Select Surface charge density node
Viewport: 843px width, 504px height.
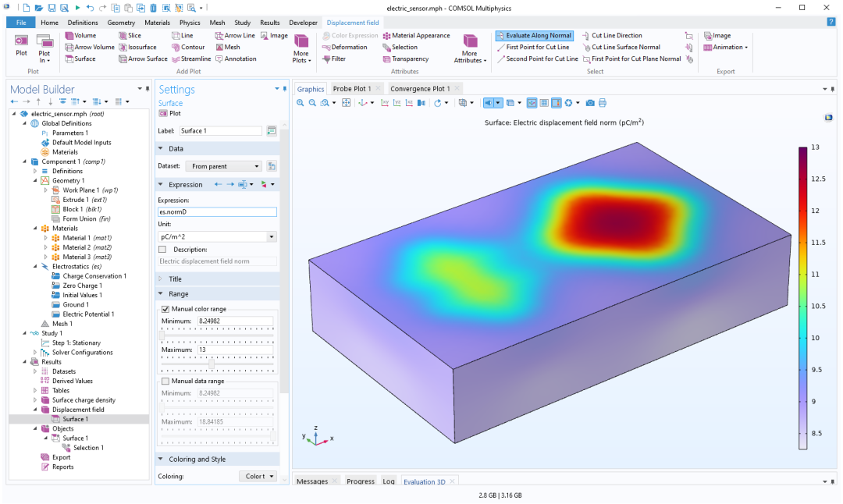[84, 400]
